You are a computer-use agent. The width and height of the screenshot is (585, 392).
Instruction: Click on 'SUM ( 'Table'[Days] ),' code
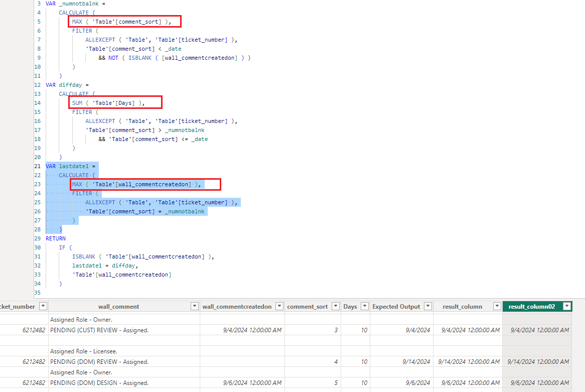[108, 103]
